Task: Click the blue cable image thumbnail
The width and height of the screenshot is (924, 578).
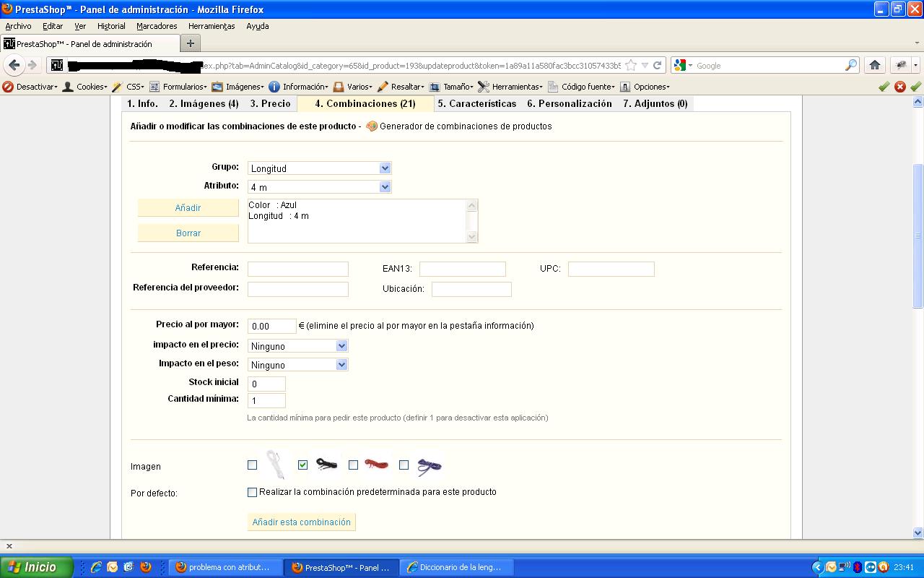Action: [x=429, y=466]
